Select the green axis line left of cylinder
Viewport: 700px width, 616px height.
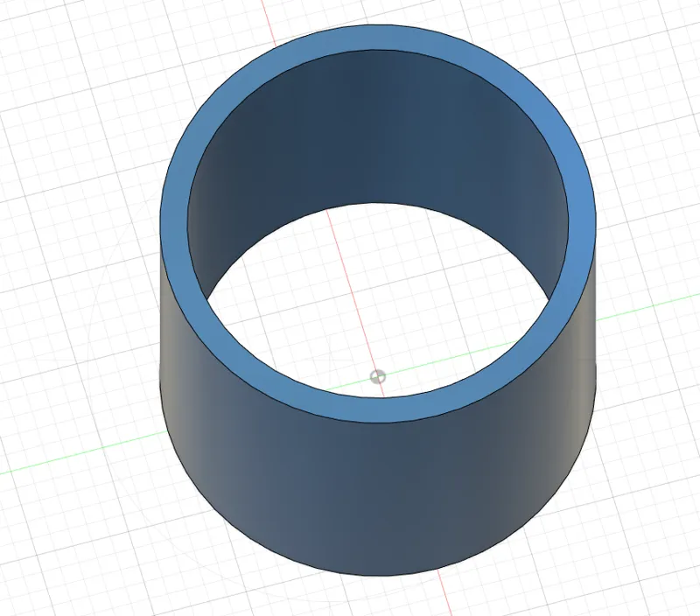[82, 451]
